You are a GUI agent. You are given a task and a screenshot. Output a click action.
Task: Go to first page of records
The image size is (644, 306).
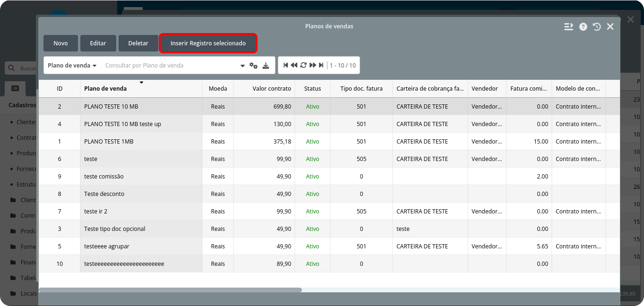[286, 65]
